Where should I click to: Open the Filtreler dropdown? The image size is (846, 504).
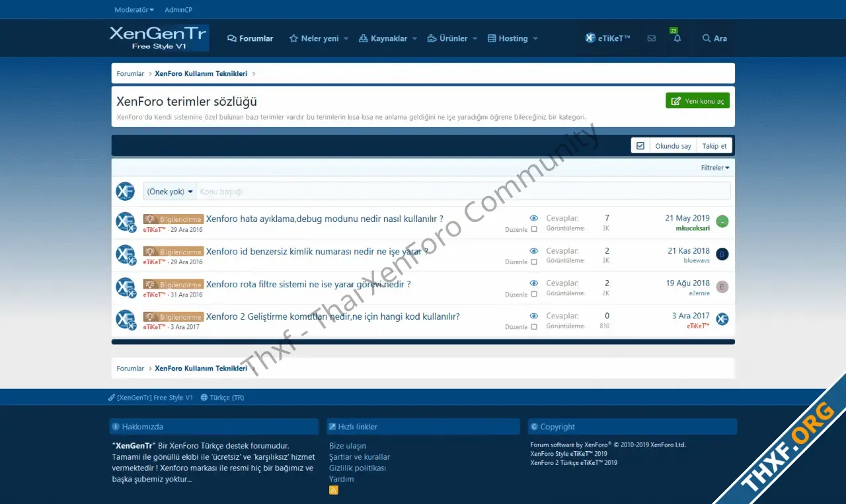click(x=715, y=168)
